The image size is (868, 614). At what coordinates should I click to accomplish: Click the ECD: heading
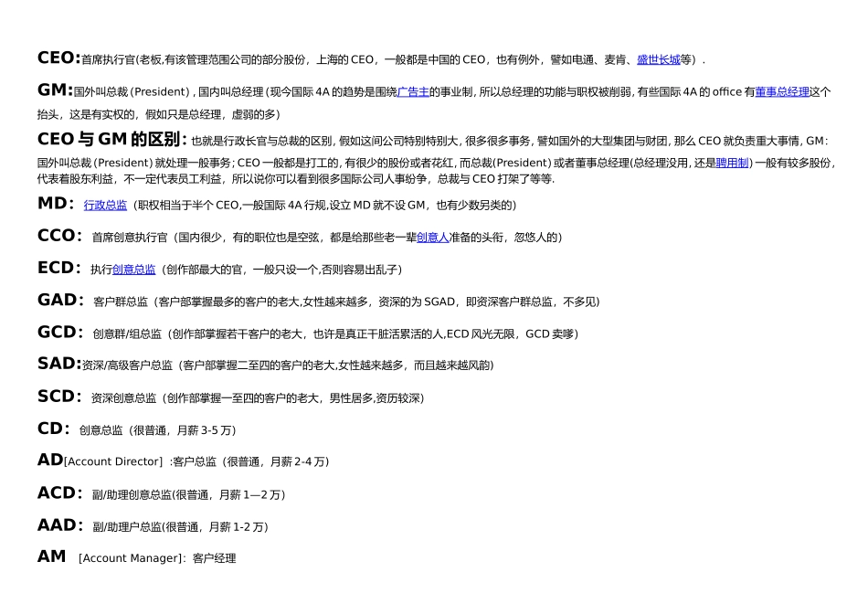tap(58, 268)
